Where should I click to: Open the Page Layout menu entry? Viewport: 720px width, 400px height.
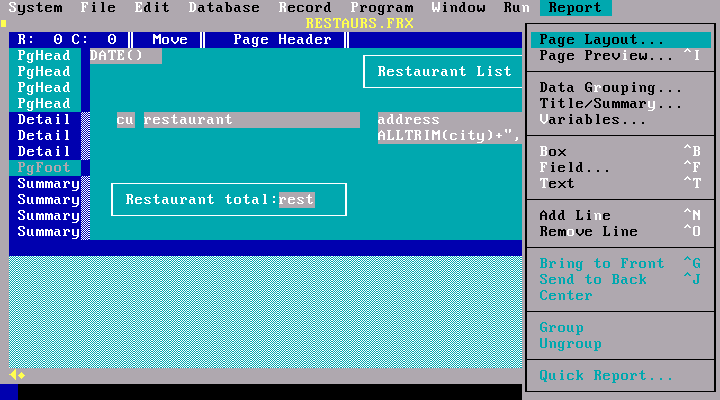tap(602, 40)
